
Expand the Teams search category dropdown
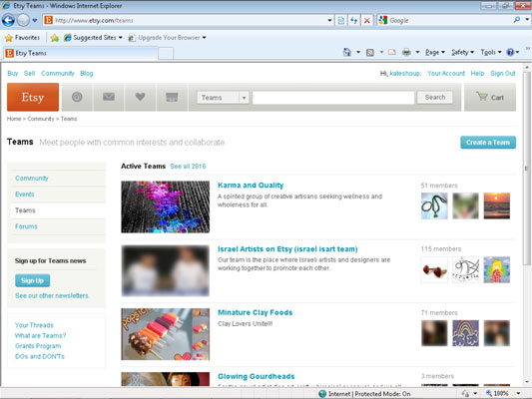[223, 98]
